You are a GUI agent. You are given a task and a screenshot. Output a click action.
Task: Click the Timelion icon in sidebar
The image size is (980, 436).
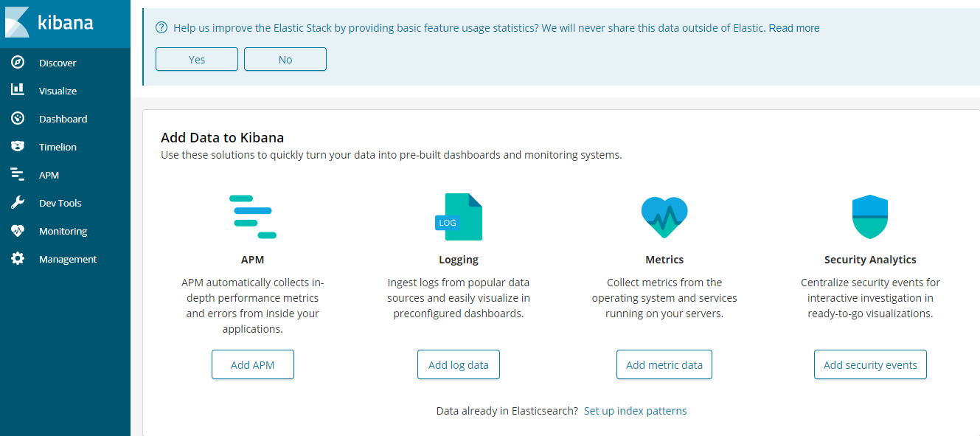point(18,147)
